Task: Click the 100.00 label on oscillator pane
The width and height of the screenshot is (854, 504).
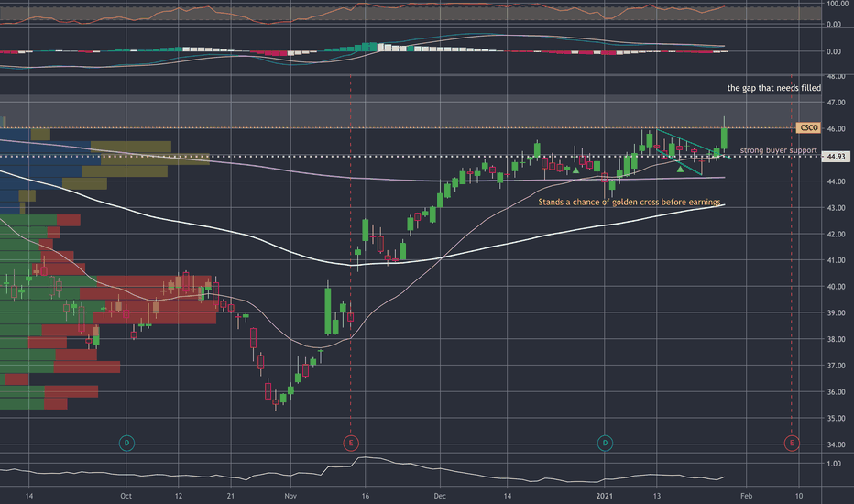Action: click(x=838, y=4)
